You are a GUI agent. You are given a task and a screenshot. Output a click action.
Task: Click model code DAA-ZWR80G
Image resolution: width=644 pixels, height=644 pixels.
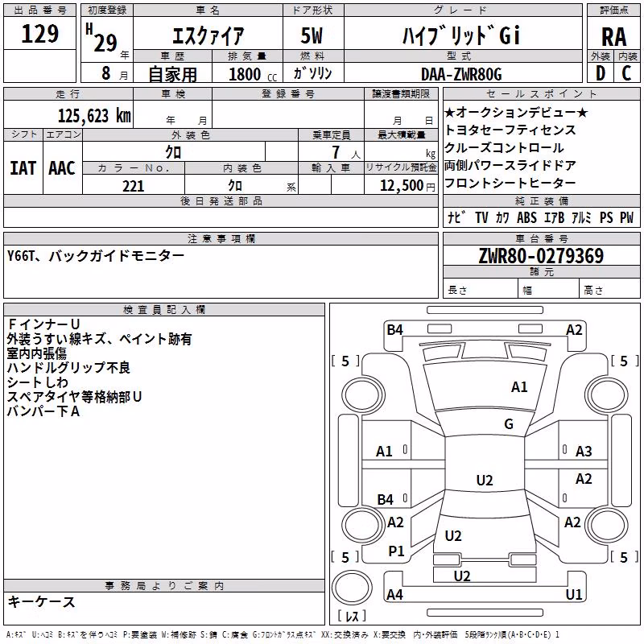point(461,74)
